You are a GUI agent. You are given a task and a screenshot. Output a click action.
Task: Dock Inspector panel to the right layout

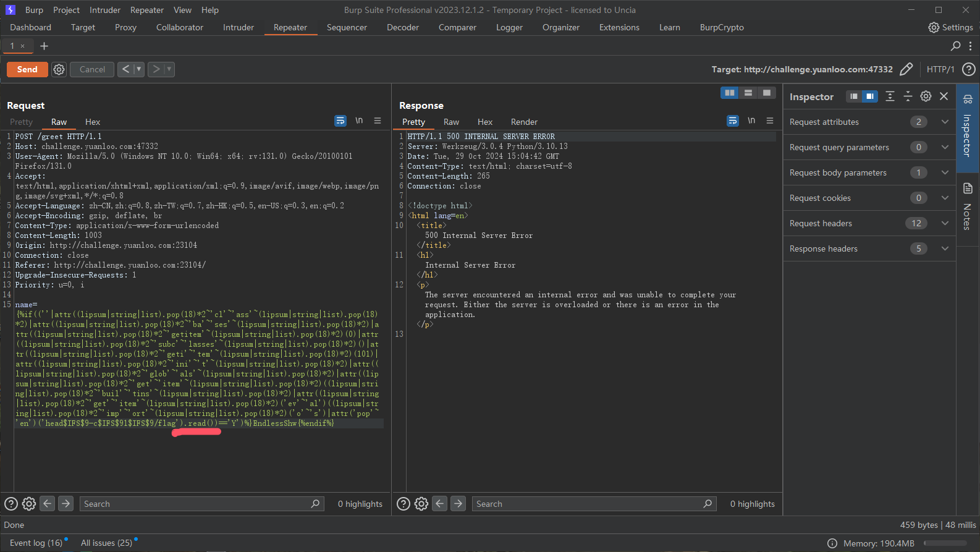pos(870,96)
